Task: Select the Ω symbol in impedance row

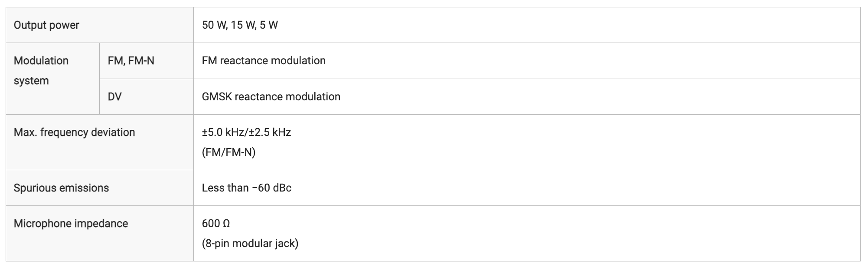Action: pyautogui.click(x=226, y=223)
